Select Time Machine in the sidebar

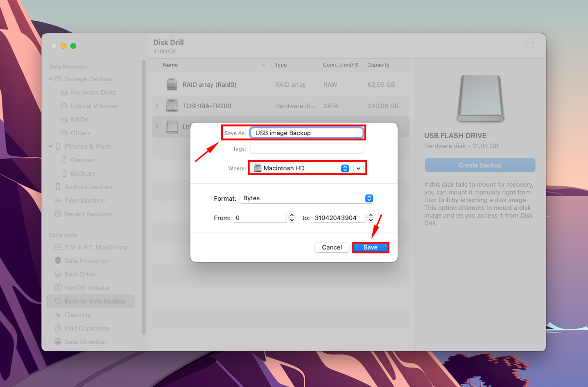(85, 200)
